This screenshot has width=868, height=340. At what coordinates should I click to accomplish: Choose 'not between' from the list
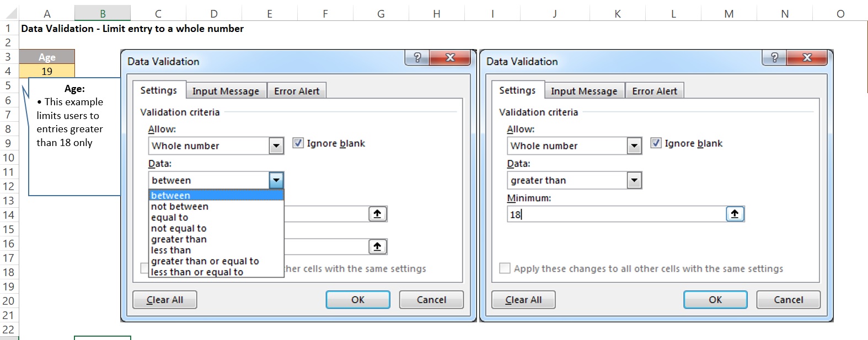pyautogui.click(x=180, y=207)
